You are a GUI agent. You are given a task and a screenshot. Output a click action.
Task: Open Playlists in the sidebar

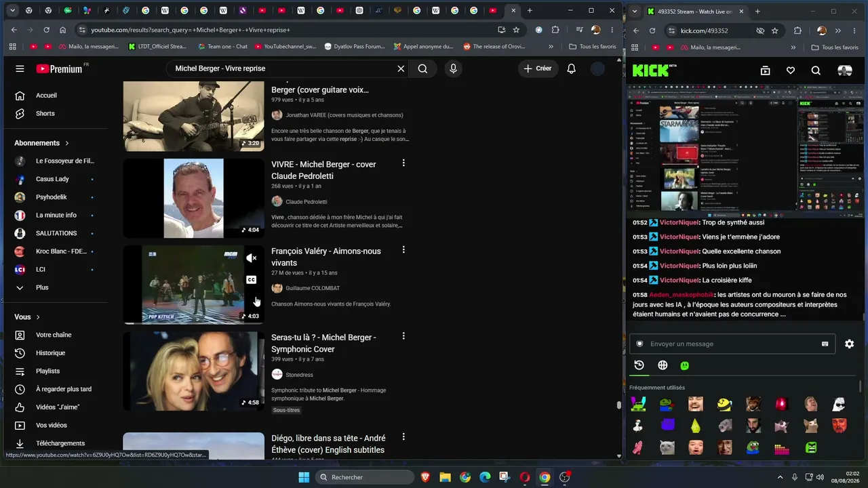point(56,371)
